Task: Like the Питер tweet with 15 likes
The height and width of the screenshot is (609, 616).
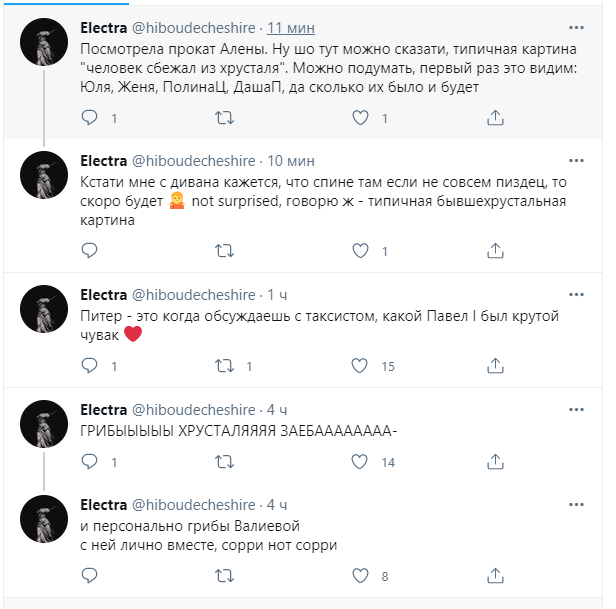Action: (x=361, y=366)
